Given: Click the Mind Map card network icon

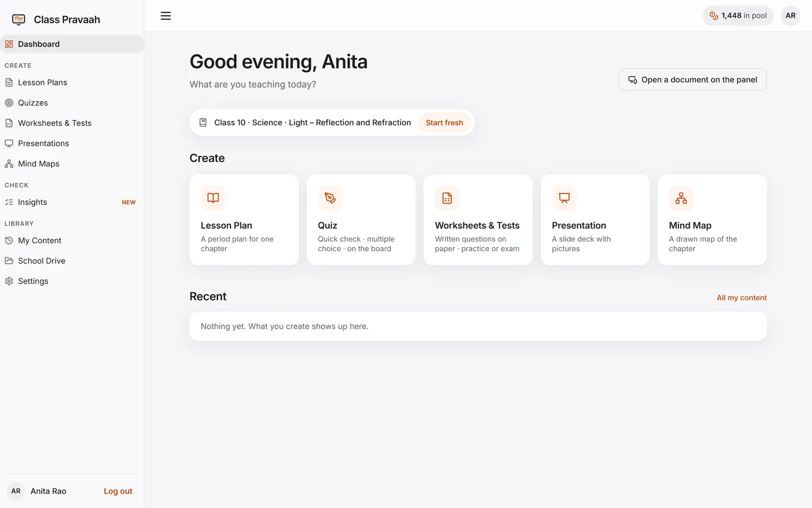Looking at the screenshot, I should (x=681, y=198).
